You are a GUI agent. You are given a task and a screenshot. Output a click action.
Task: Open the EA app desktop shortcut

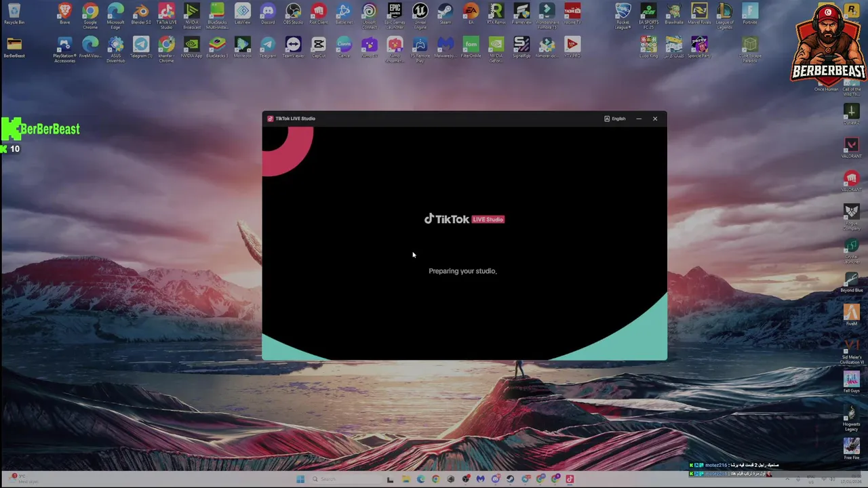tap(471, 14)
